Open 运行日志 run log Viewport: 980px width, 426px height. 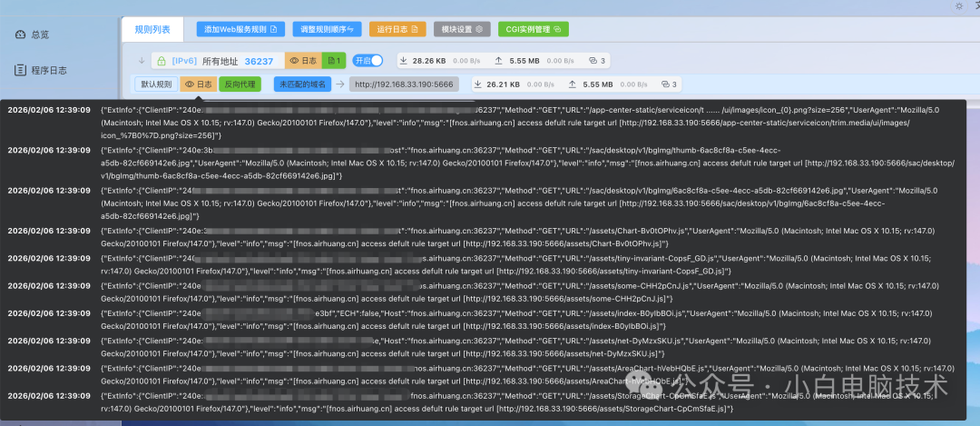click(397, 29)
